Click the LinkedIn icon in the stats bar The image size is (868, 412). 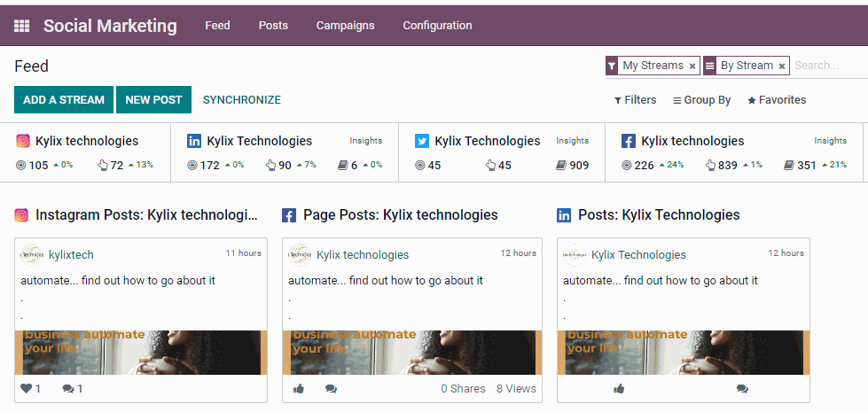194,141
